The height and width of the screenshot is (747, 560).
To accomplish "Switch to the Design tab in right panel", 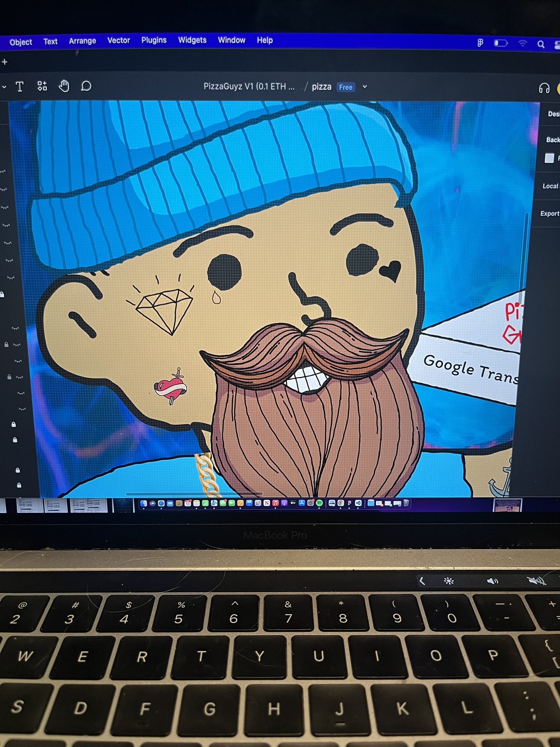I will (553, 114).
